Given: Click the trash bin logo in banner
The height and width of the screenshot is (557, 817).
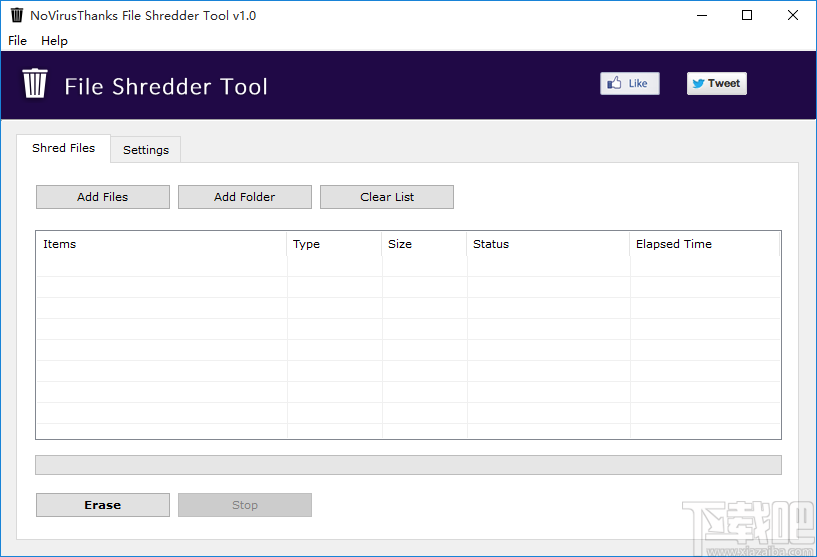Looking at the screenshot, I should coord(35,83).
